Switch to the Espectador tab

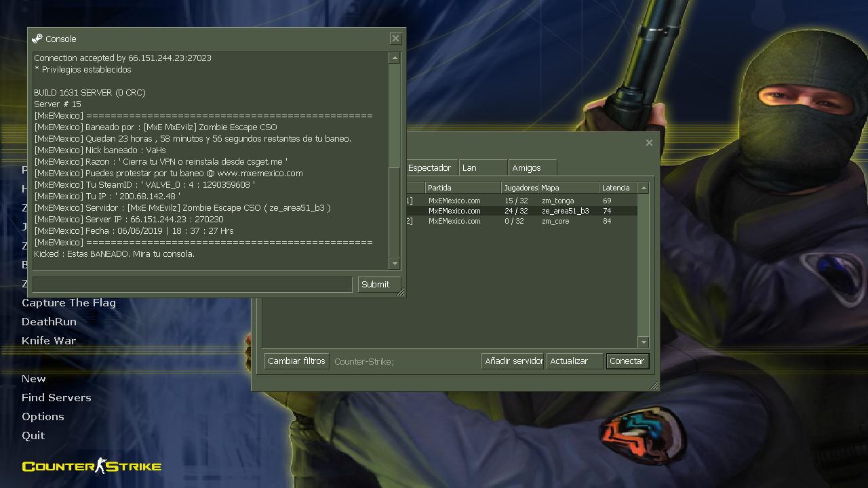(x=431, y=167)
